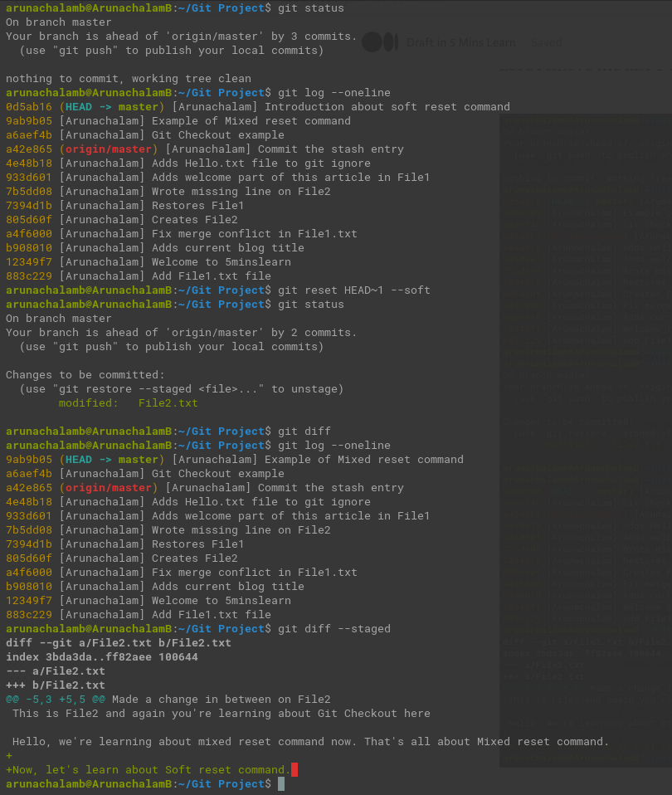Click commit hash 0d5ab16
Viewport: 672px width, 795px height.
click(x=29, y=107)
